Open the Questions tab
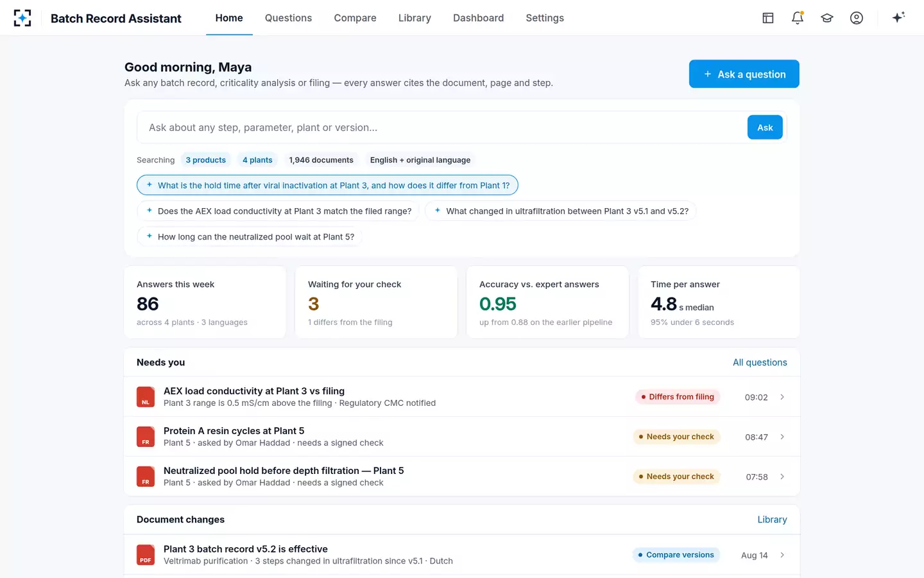924x578 pixels. (x=288, y=18)
